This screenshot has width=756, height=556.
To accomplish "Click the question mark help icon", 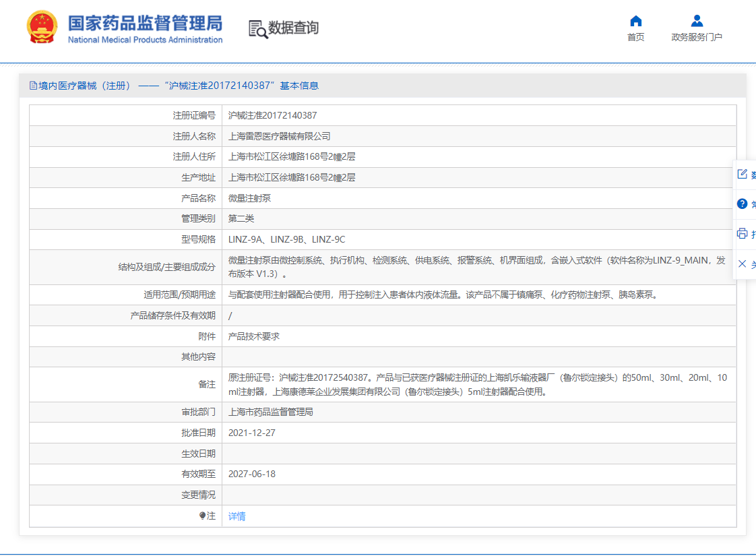I will [x=742, y=204].
